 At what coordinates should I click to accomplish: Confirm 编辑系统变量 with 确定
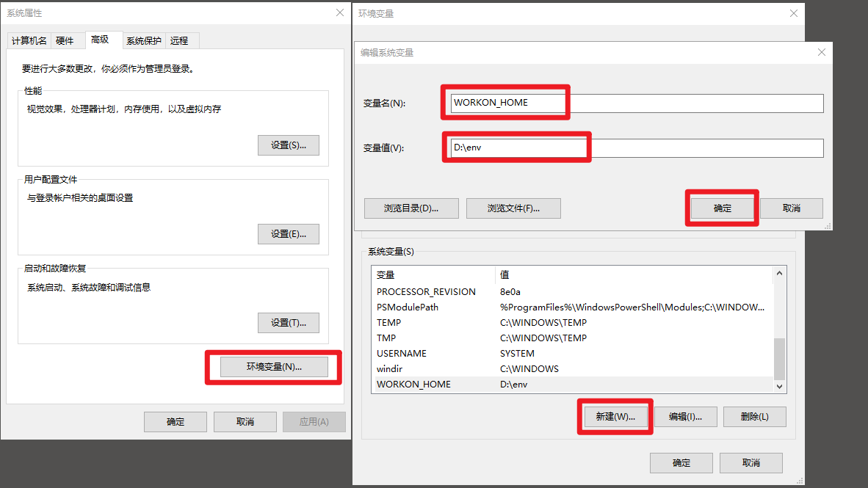point(723,208)
